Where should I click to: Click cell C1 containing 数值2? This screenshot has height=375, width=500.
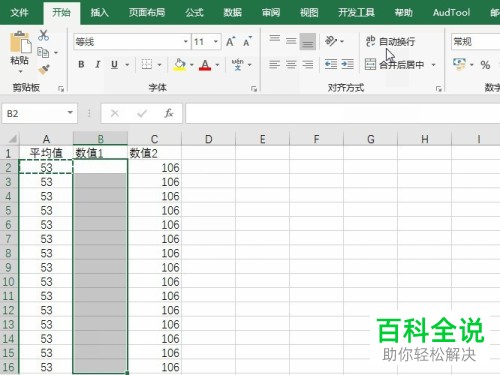coord(154,153)
